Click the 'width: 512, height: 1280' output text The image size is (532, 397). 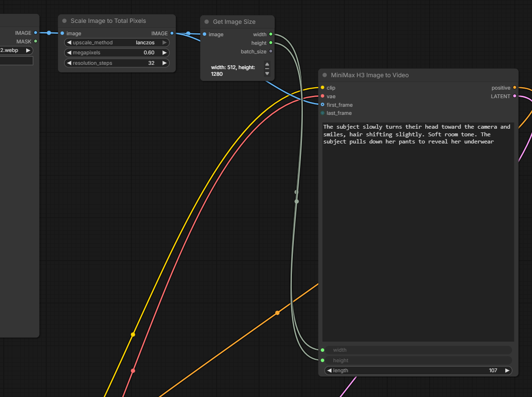click(x=233, y=71)
